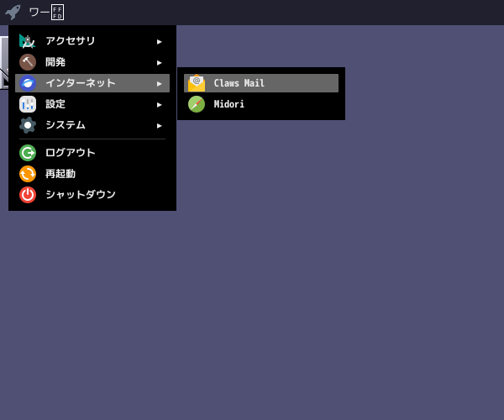
Task: Click the Claws Mail envelope icon
Action: point(197,83)
